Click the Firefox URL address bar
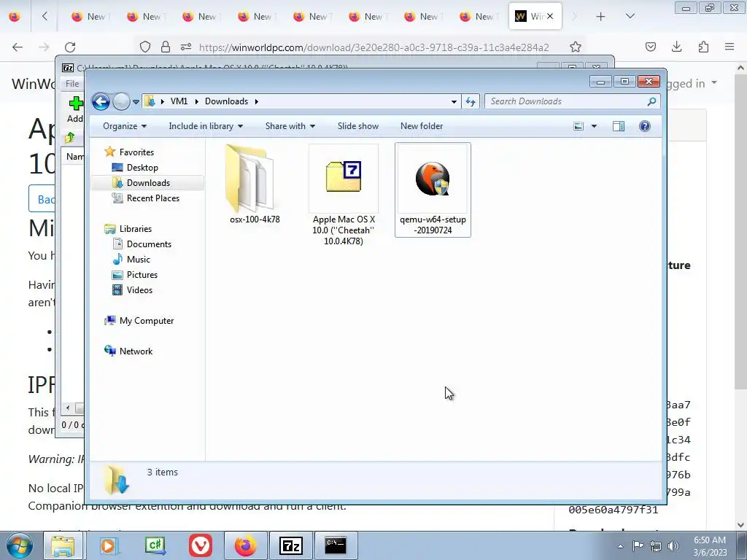Image resolution: width=747 pixels, height=560 pixels. 373,47
